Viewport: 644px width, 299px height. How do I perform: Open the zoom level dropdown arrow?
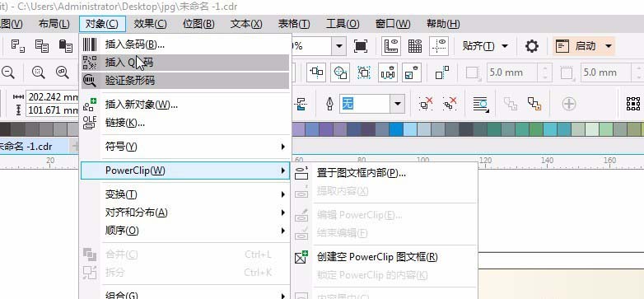[x=338, y=46]
